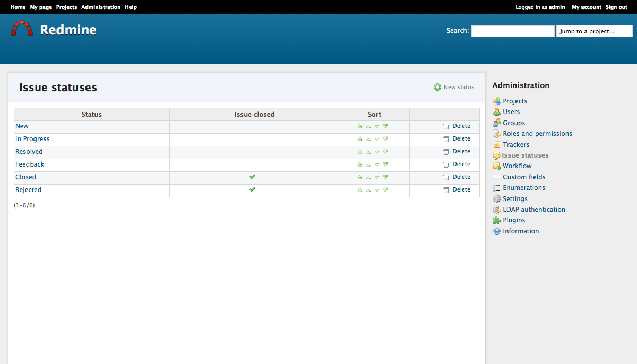The height and width of the screenshot is (364, 637).
Task: Open Projects in Administration sidebar
Action: pos(515,101)
